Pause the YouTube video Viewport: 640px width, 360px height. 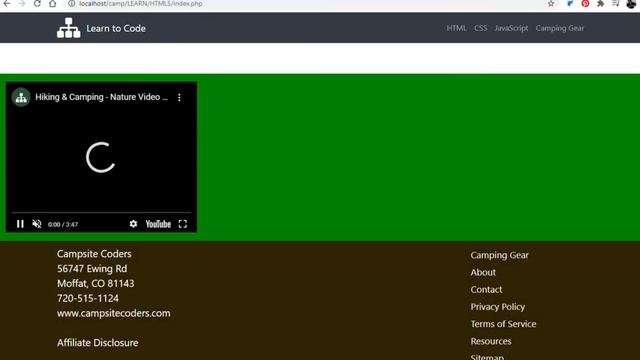coord(20,224)
